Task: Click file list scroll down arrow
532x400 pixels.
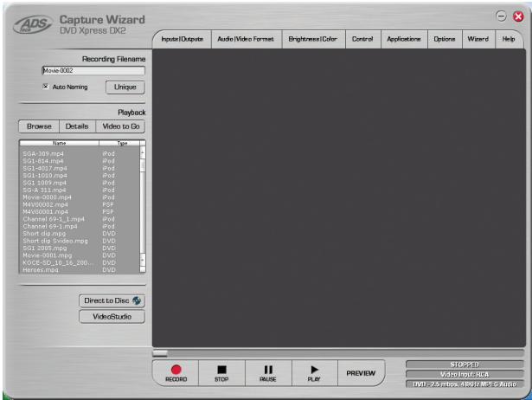Action: pos(143,261)
